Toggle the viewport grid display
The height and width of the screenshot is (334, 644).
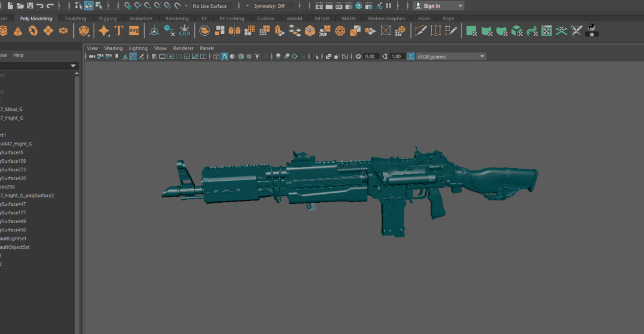(x=154, y=57)
